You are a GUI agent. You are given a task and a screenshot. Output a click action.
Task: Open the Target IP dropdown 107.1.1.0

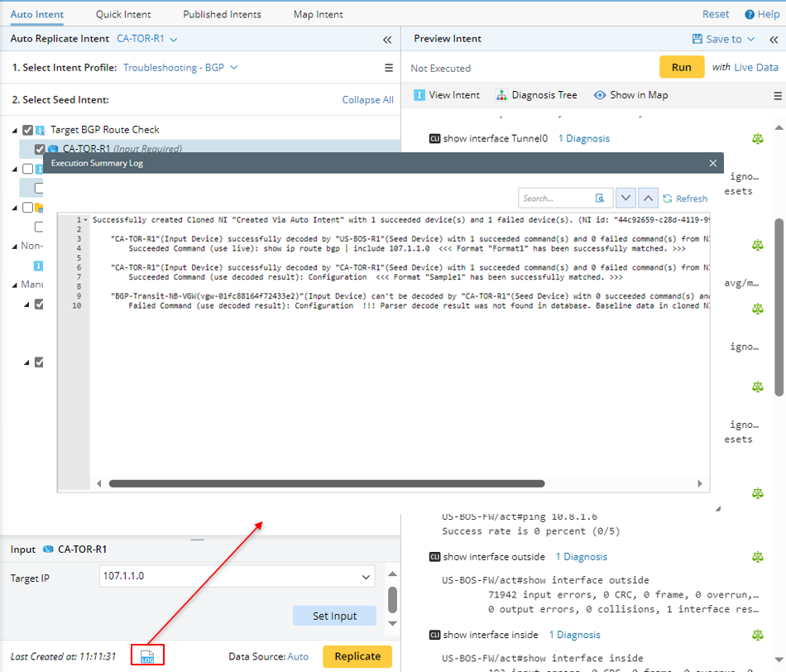point(237,576)
